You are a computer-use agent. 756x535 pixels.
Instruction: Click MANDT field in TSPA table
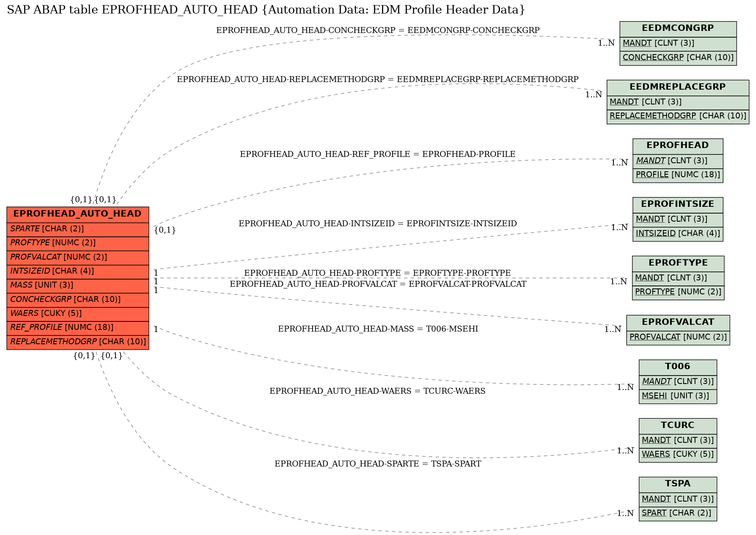(678, 499)
